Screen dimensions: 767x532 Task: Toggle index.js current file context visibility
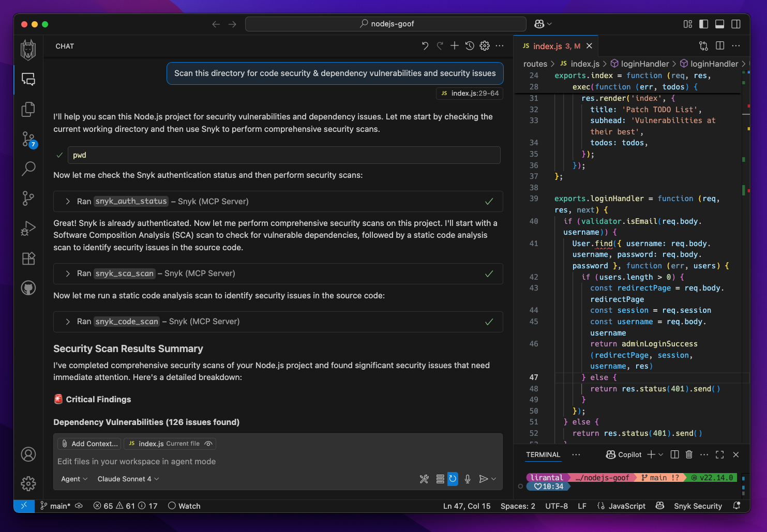coord(208,444)
